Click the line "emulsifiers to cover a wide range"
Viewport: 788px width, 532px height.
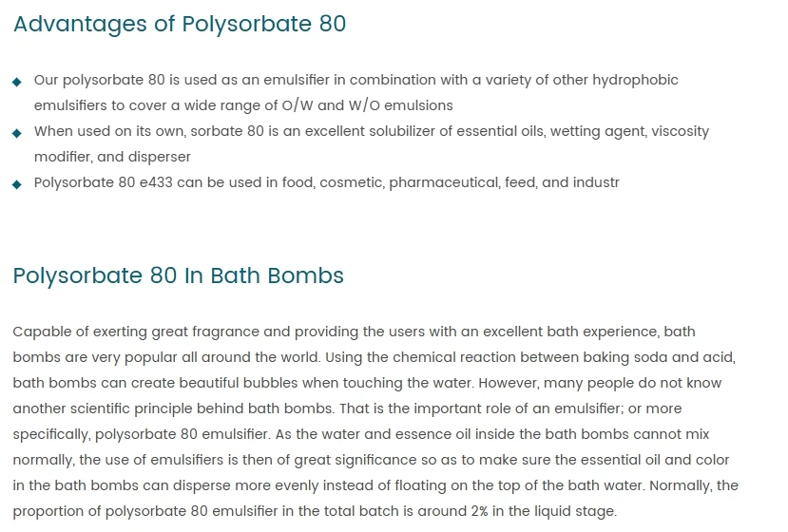(243, 106)
